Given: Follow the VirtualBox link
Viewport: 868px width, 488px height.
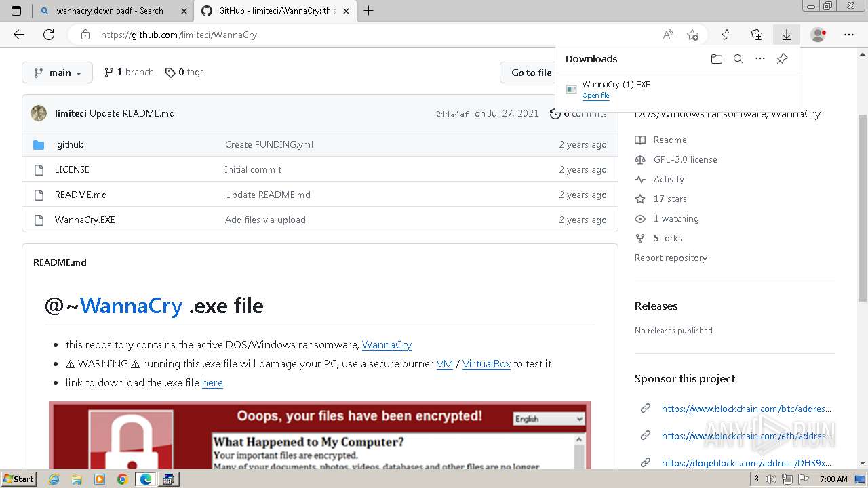Looking at the screenshot, I should (486, 363).
